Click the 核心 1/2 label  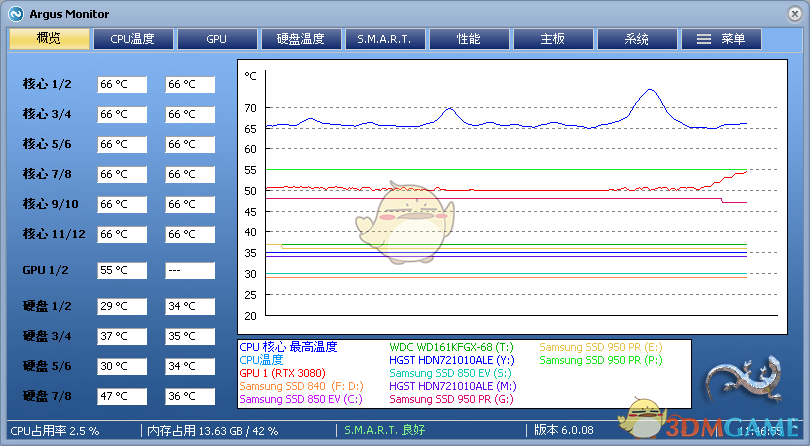pos(47,84)
